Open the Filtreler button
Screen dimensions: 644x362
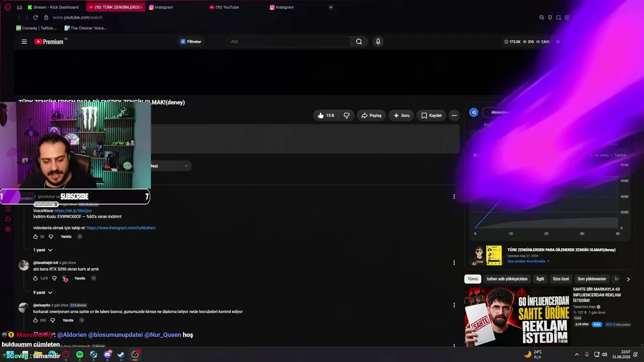point(191,42)
